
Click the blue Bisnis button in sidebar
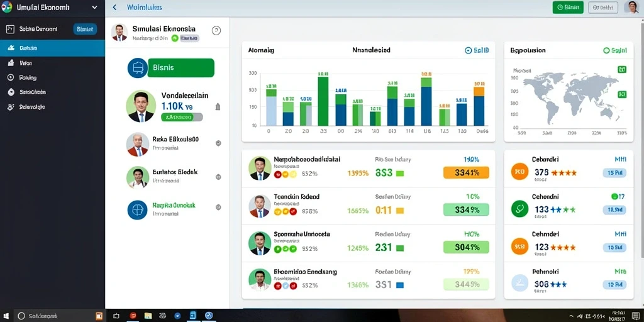(85, 29)
